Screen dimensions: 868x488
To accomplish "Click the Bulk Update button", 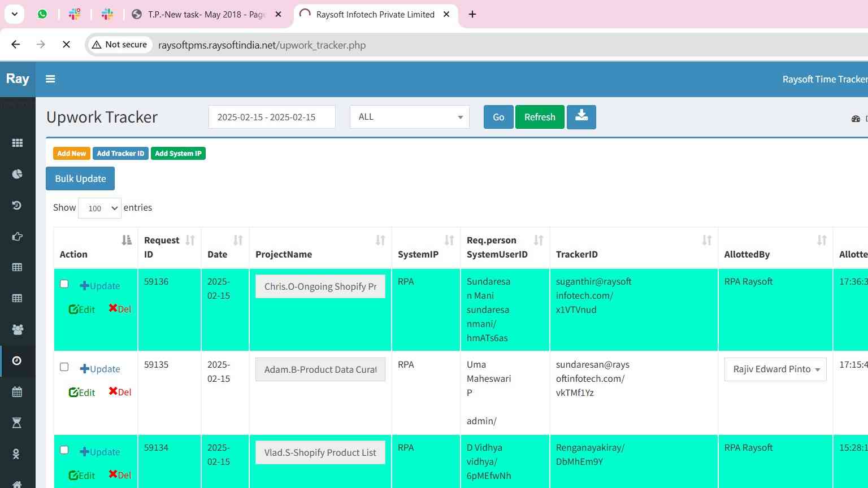I will 80,178.
